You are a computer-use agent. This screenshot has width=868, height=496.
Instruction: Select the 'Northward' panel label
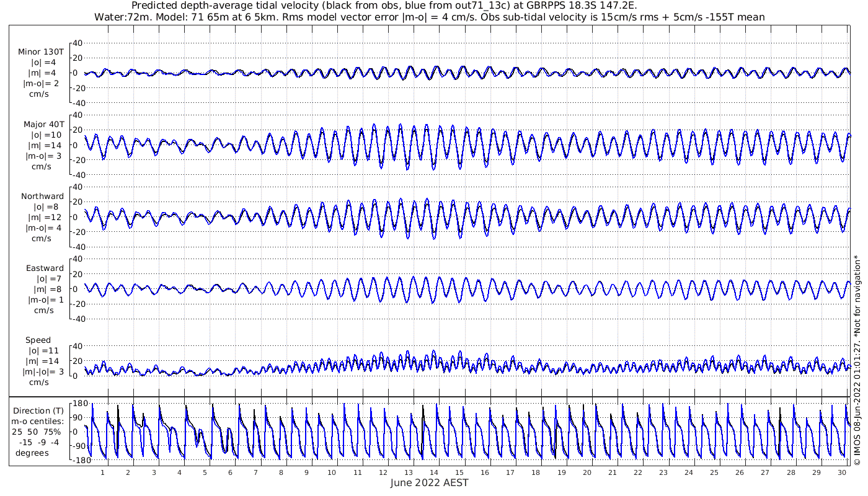coord(42,196)
